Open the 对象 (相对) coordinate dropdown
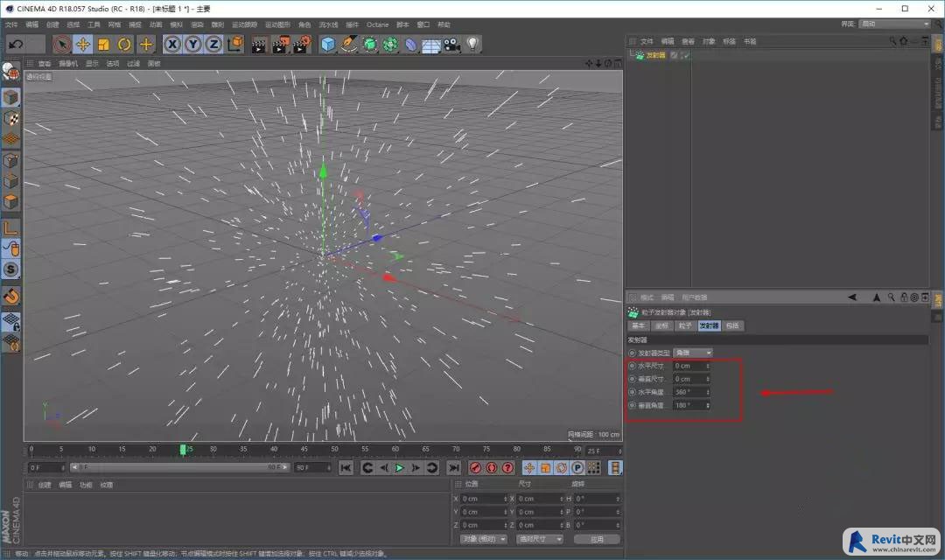Screen dimensions: 945x560 pos(484,539)
